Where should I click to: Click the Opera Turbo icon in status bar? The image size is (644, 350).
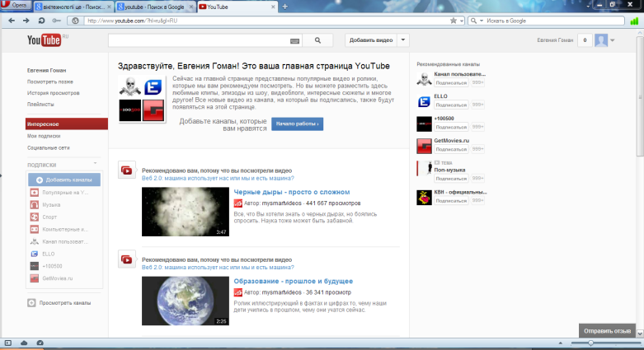(40, 343)
